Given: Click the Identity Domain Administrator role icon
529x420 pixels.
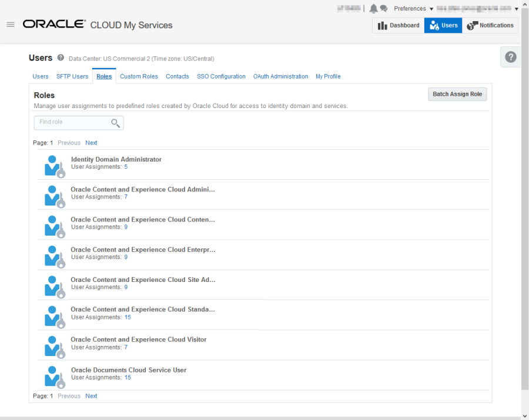Looking at the screenshot, I should pos(55,166).
